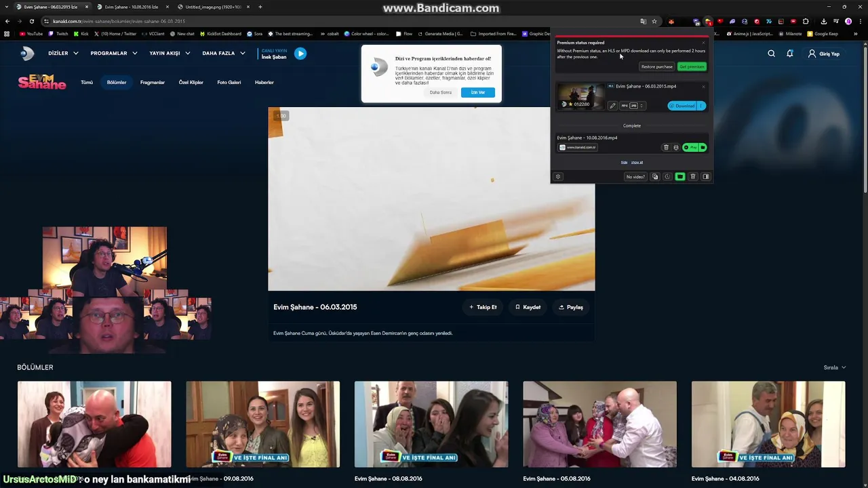This screenshot has width=868, height=488.
Task: Select the Fragmanlar tab
Action: click(x=153, y=82)
